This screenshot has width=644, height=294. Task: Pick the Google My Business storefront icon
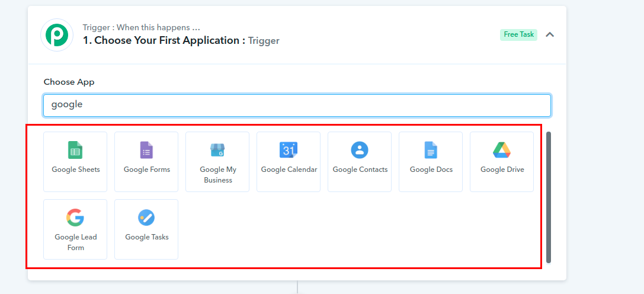pyautogui.click(x=217, y=150)
